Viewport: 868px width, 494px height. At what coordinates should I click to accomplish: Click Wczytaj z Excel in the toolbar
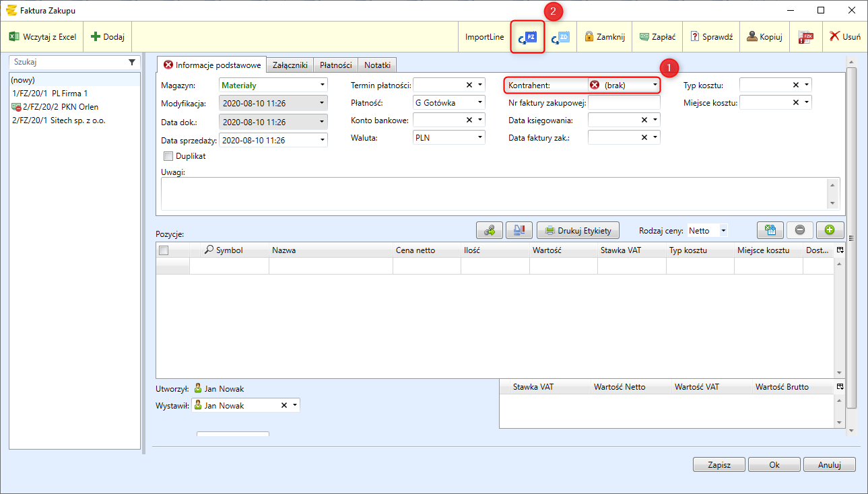(x=43, y=37)
